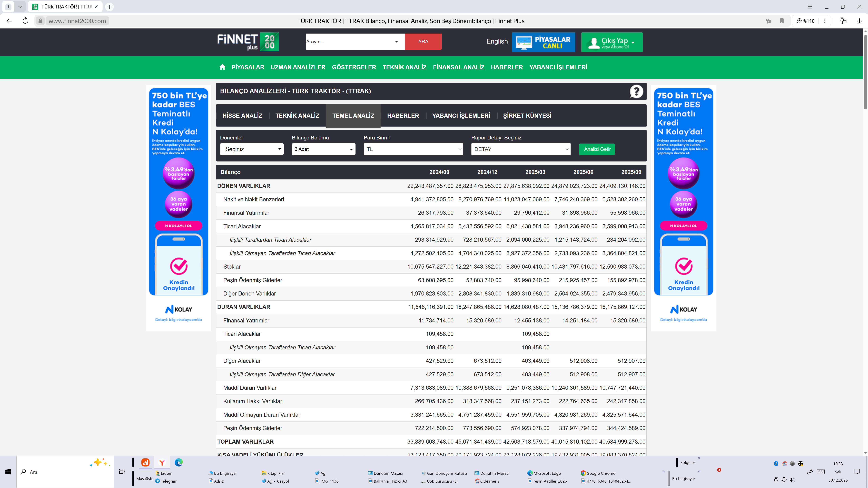Click the volume speaker tray icon
868x488 pixels.
pyautogui.click(x=792, y=480)
